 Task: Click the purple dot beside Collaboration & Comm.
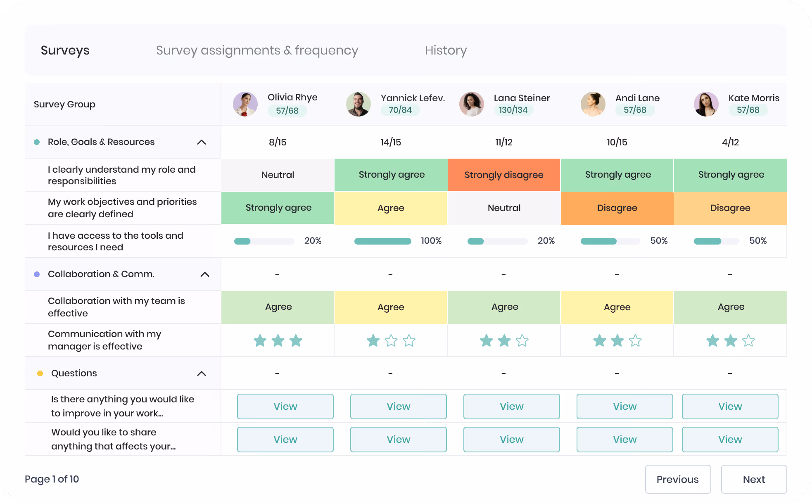pos(37,274)
